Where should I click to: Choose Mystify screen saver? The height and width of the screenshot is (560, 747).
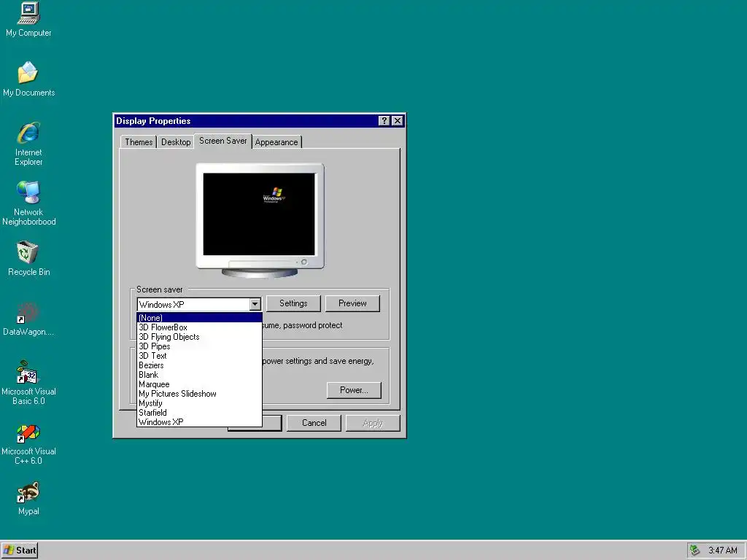coord(199,403)
